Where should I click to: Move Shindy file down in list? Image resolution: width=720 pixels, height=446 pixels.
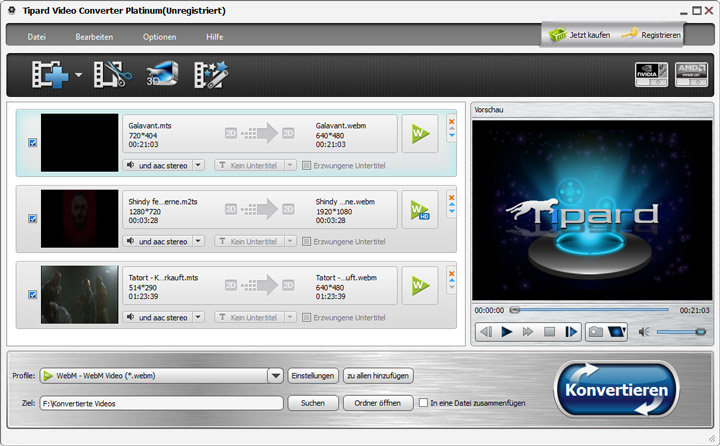(x=451, y=211)
